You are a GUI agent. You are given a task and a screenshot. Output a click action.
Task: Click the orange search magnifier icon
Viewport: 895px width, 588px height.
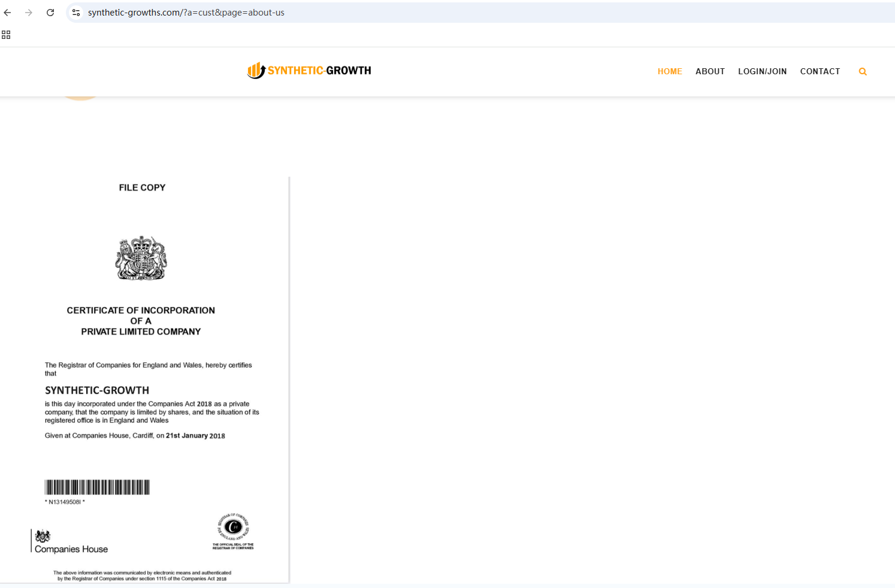(x=863, y=71)
